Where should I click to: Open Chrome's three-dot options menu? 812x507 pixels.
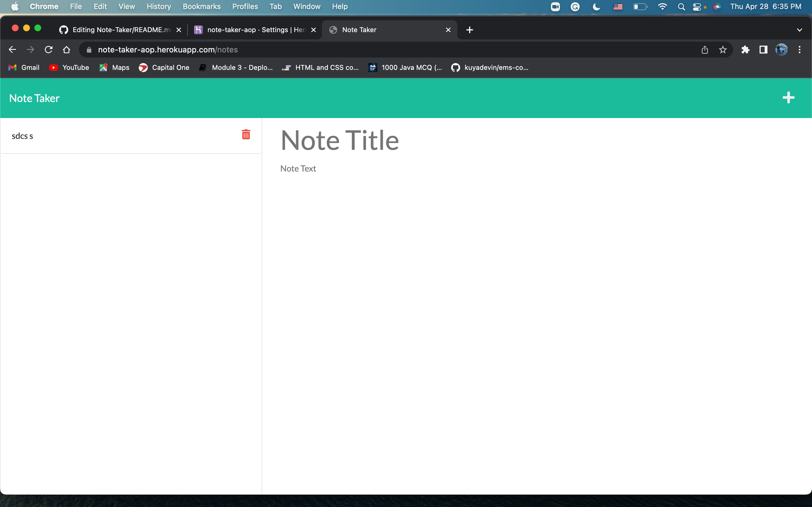coord(800,49)
